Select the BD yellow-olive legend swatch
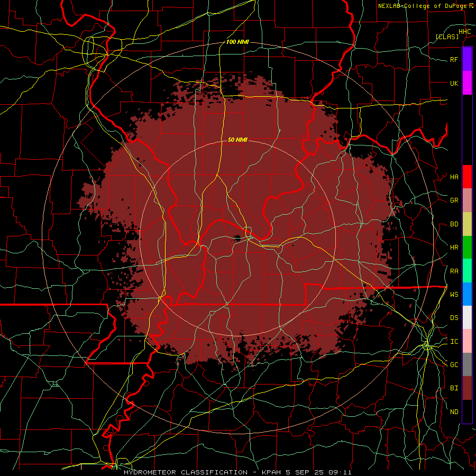This screenshot has height=476, width=476. click(467, 224)
